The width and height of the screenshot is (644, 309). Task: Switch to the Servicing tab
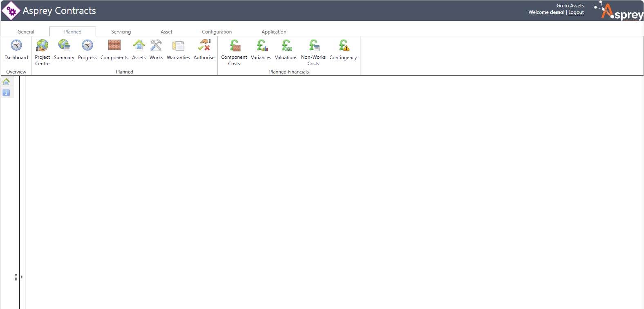[x=121, y=32]
